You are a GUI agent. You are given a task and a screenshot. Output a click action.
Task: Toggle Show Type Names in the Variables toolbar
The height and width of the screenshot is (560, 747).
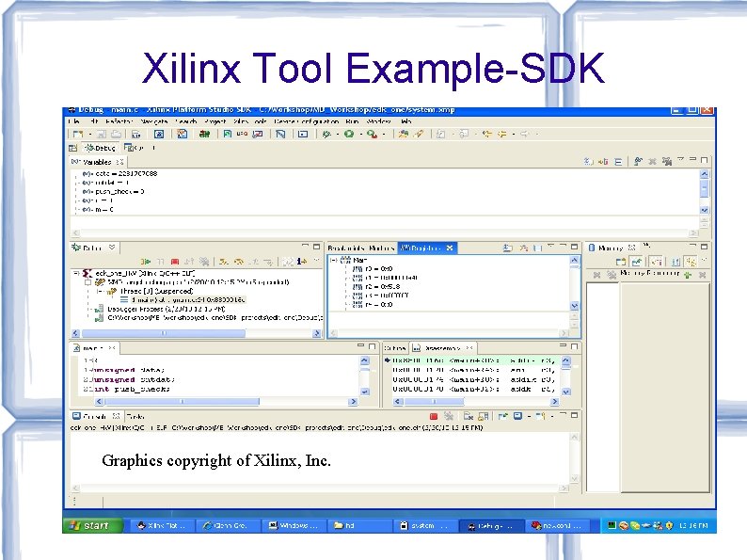(x=589, y=162)
